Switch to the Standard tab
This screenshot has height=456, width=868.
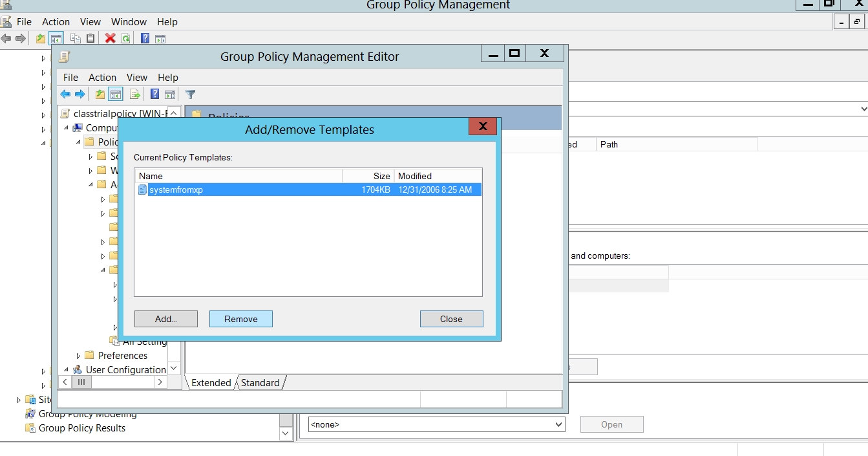260,383
